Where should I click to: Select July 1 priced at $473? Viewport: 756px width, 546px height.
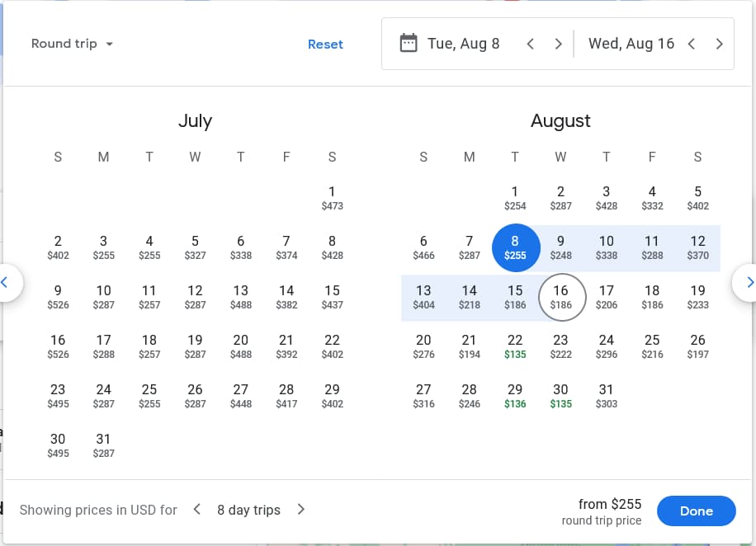tap(333, 198)
